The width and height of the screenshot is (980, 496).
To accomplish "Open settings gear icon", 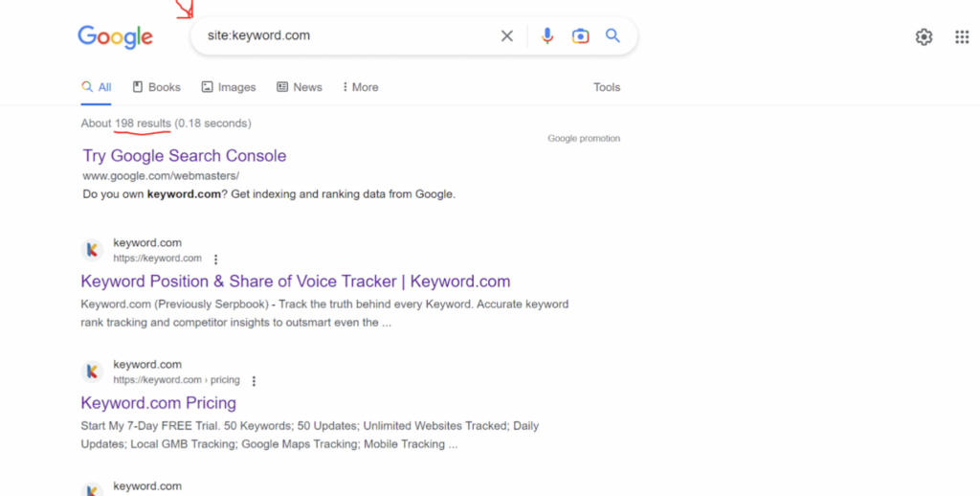I will coord(924,37).
